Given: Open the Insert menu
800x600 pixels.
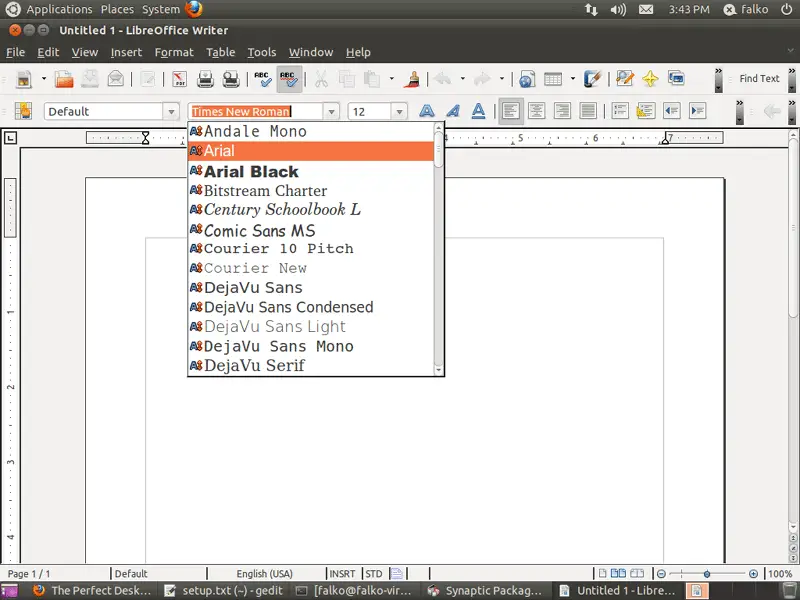Looking at the screenshot, I should pyautogui.click(x=126, y=52).
